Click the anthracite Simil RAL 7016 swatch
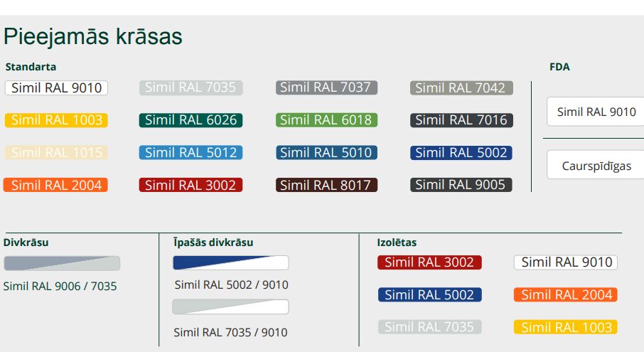 461,120
